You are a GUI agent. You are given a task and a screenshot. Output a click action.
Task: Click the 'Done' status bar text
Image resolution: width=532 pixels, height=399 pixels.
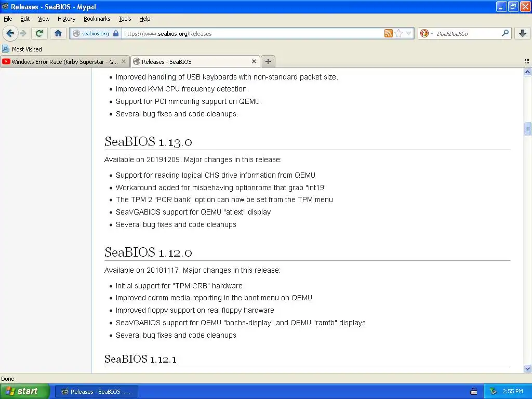pyautogui.click(x=7, y=379)
